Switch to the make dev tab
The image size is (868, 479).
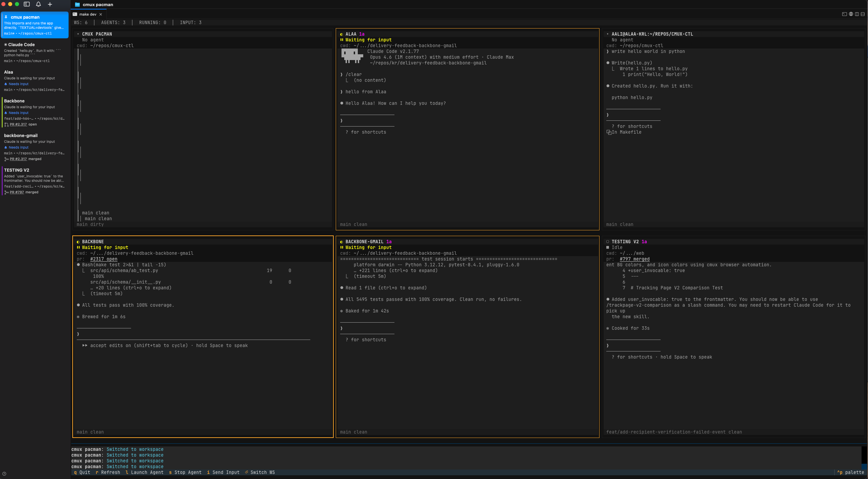pos(88,14)
